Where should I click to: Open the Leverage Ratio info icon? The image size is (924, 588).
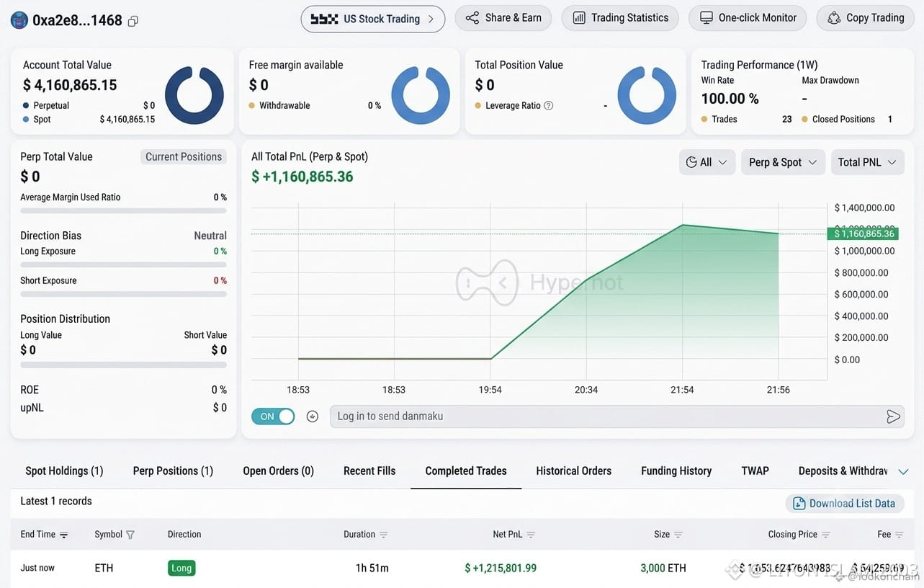[549, 105]
